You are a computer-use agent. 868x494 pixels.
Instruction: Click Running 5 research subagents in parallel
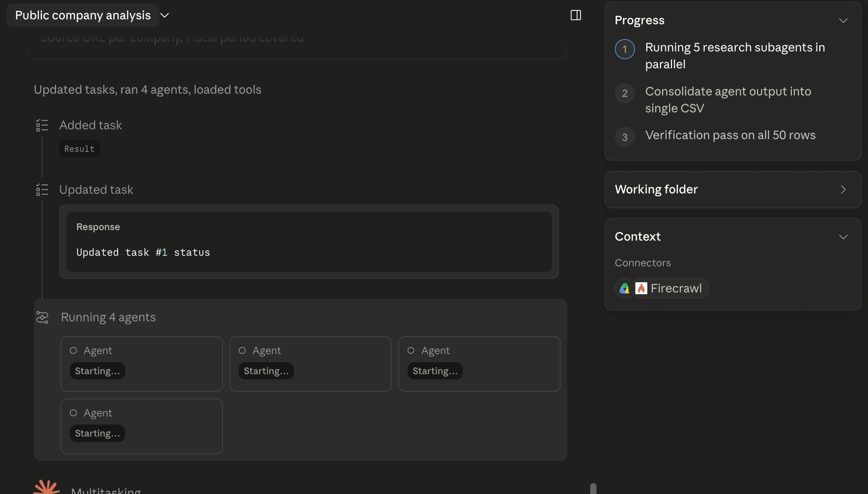click(735, 56)
